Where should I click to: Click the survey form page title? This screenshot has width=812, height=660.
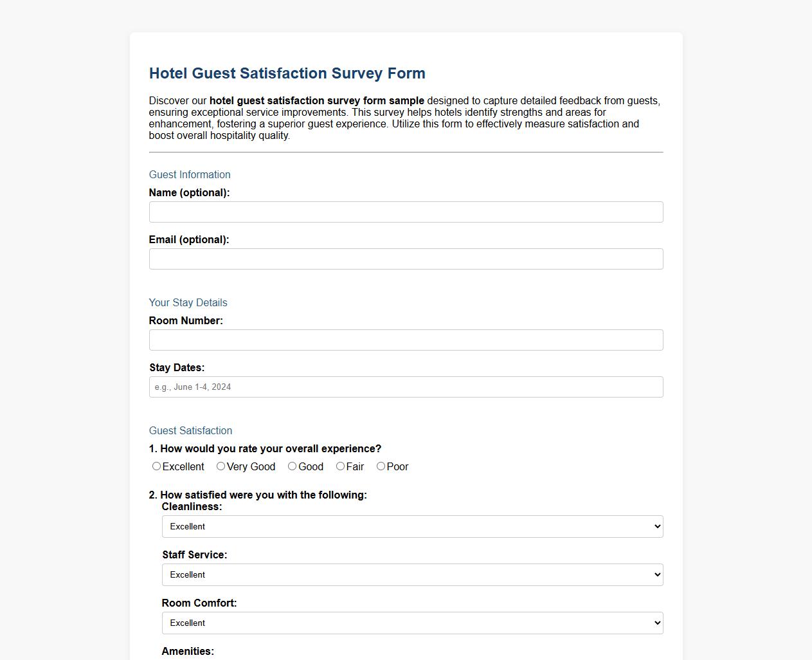click(287, 73)
